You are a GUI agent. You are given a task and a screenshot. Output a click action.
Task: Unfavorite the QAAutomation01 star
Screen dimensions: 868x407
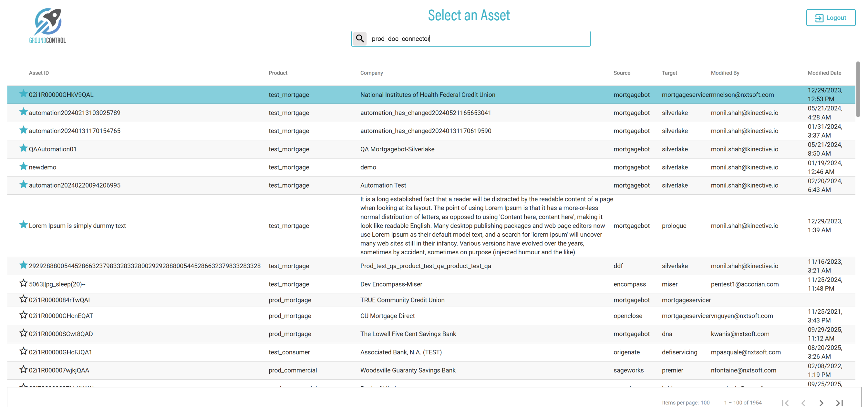click(23, 148)
